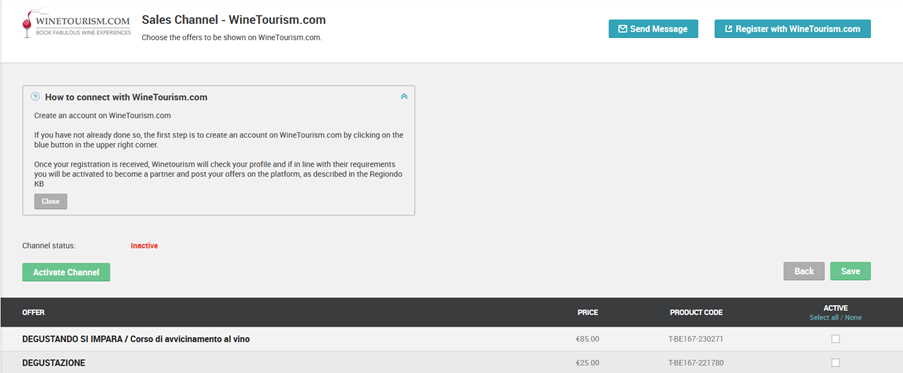Open Register with WineTourism.com
903x373 pixels.
[792, 29]
